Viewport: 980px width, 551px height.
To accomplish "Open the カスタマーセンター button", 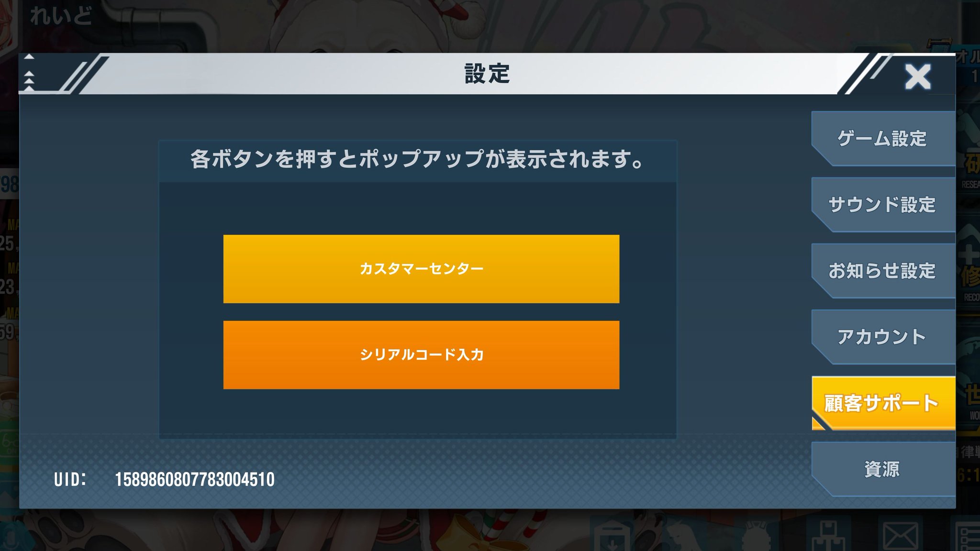I will (x=421, y=269).
